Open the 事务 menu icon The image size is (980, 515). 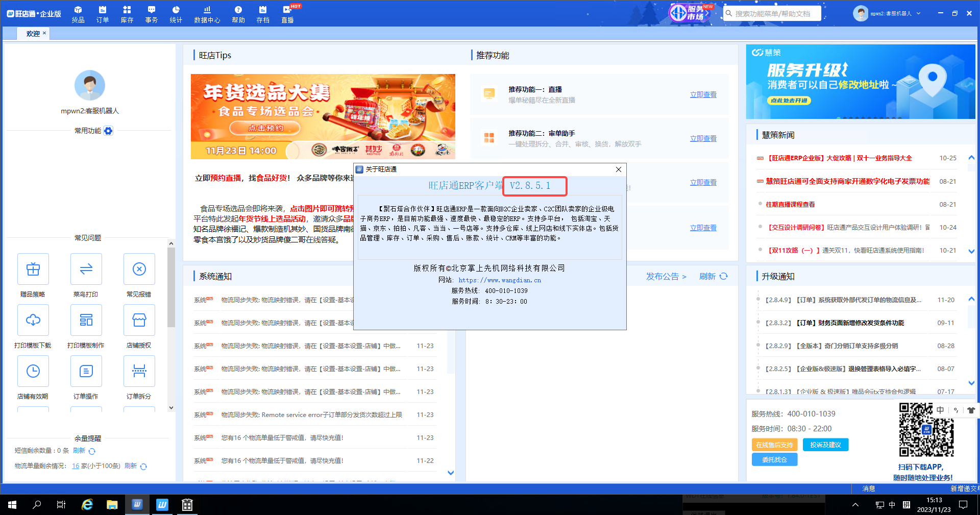click(152, 14)
